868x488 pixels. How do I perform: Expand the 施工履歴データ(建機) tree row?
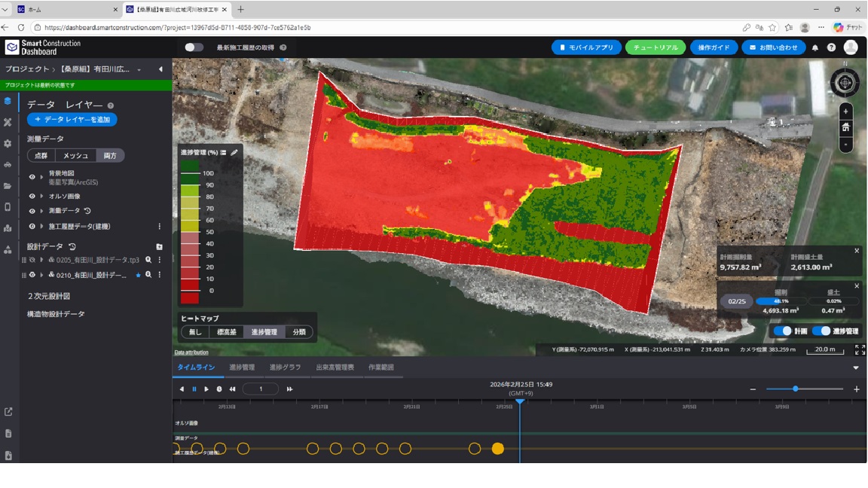click(x=41, y=226)
